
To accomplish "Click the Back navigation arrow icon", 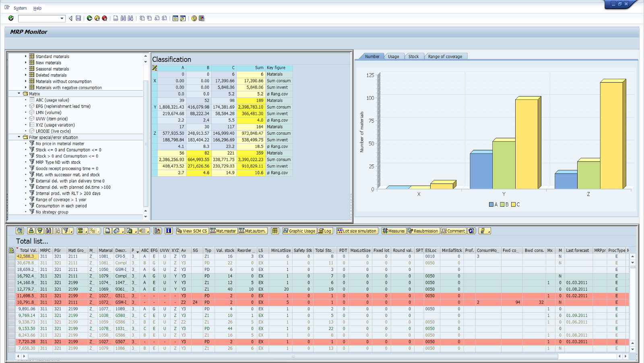I will (70, 18).
